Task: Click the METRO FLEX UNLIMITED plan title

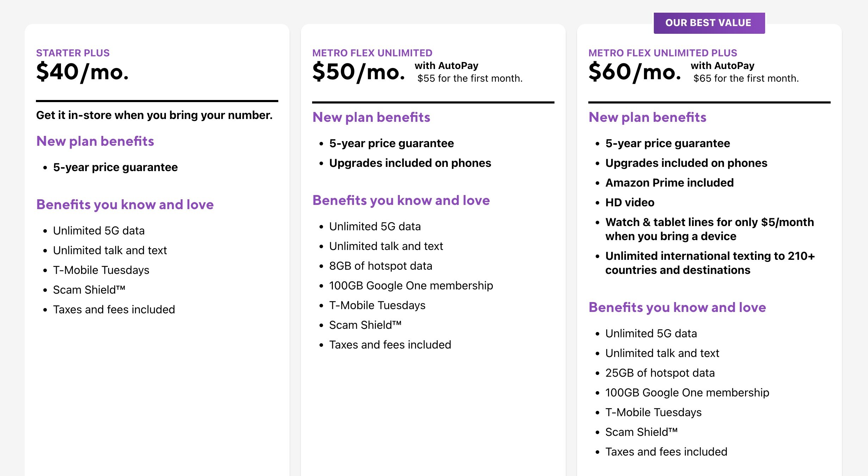Action: [x=372, y=53]
